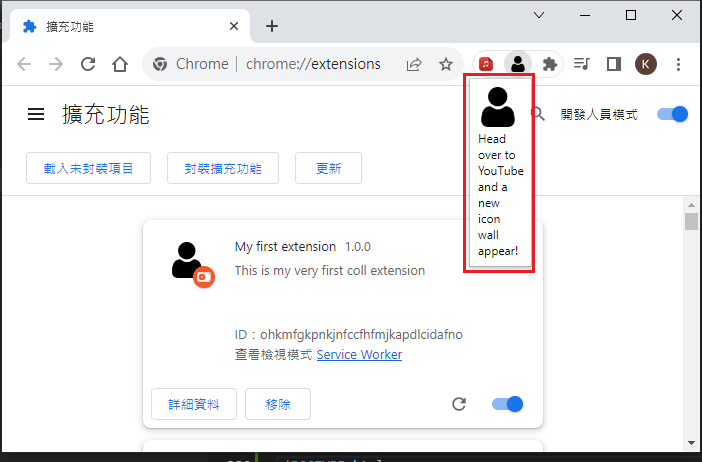Click the share page icon in address bar
Viewport: 702px width, 462px height.
coord(413,64)
